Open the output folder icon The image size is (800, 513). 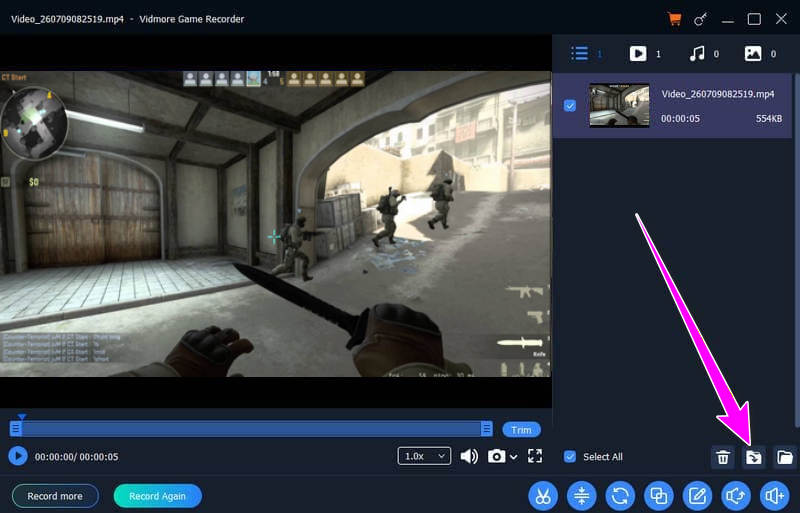click(x=785, y=457)
